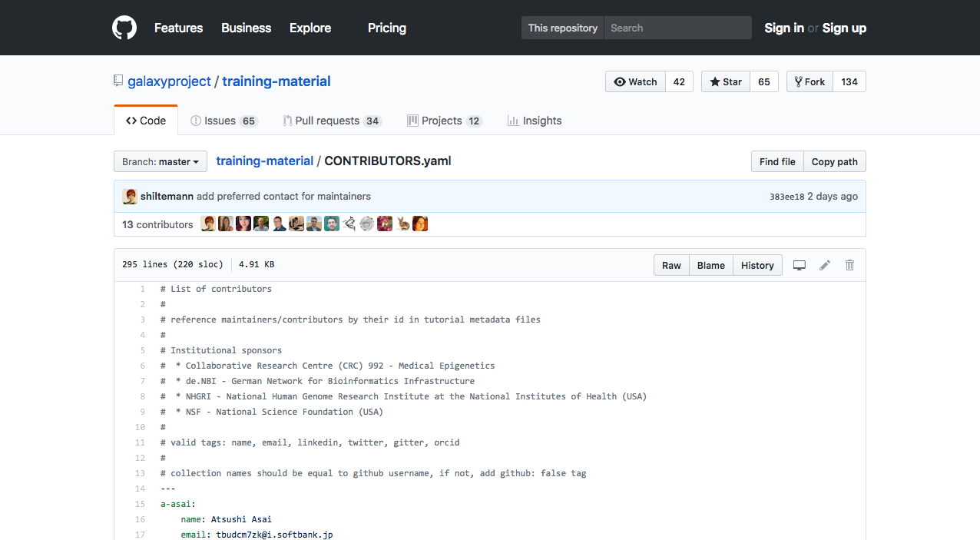Image resolution: width=980 pixels, height=540 pixels.
Task: Select line number 17 in the gutter
Action: click(x=140, y=535)
